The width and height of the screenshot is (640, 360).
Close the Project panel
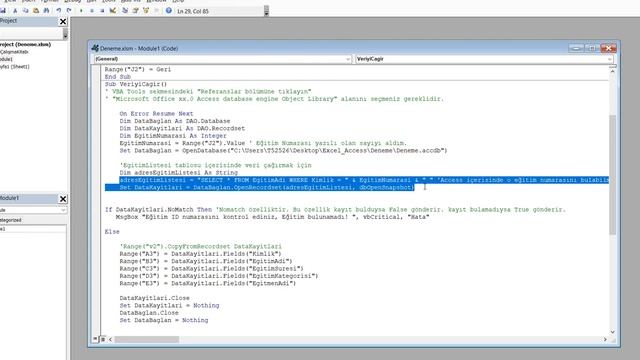pyautogui.click(x=63, y=22)
